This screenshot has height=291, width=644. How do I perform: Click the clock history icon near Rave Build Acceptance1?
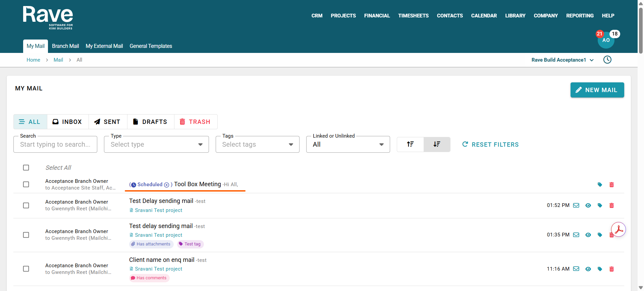607,60
